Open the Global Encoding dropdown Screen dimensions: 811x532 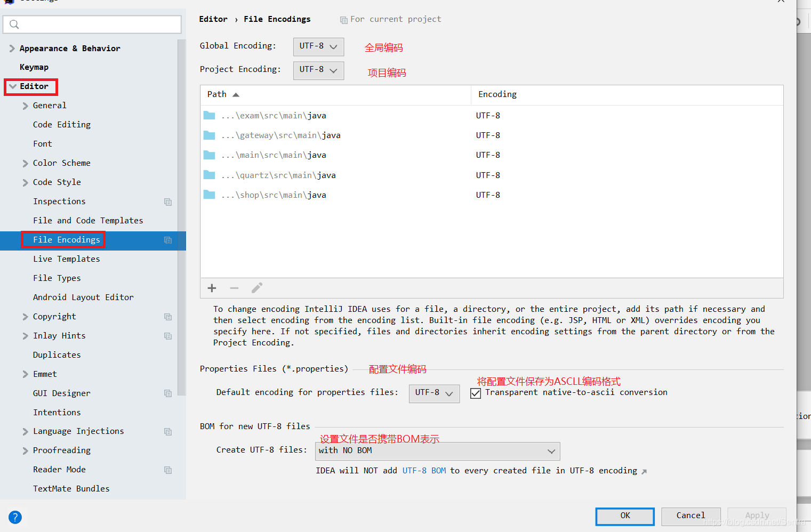318,46
